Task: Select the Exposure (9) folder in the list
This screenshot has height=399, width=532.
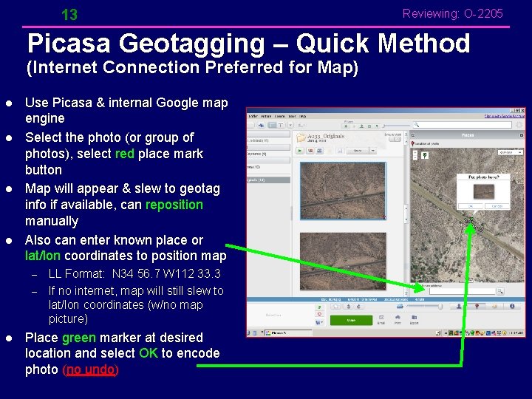Action: [x=256, y=154]
